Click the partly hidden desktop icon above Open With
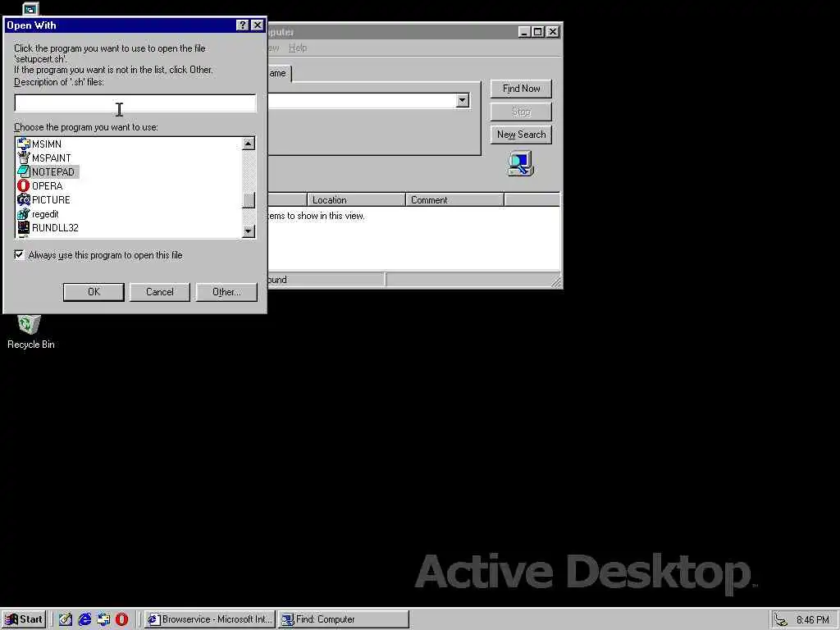Image resolution: width=840 pixels, height=630 pixels. click(x=30, y=9)
